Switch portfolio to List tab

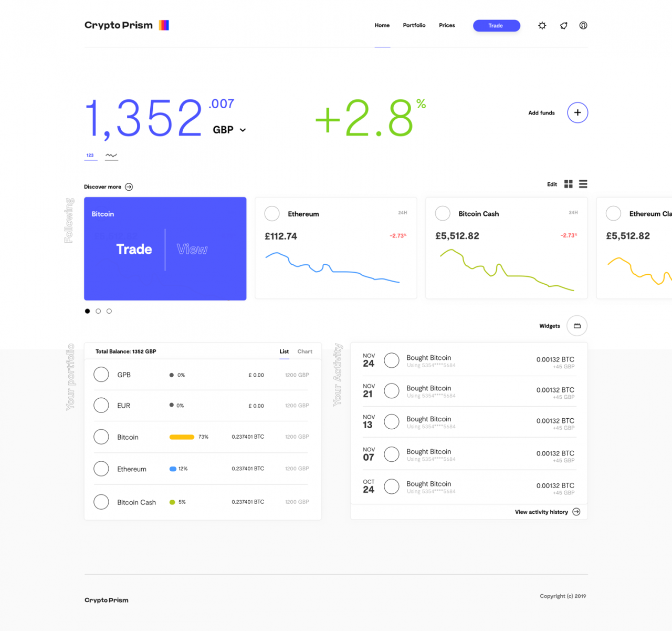tap(284, 351)
